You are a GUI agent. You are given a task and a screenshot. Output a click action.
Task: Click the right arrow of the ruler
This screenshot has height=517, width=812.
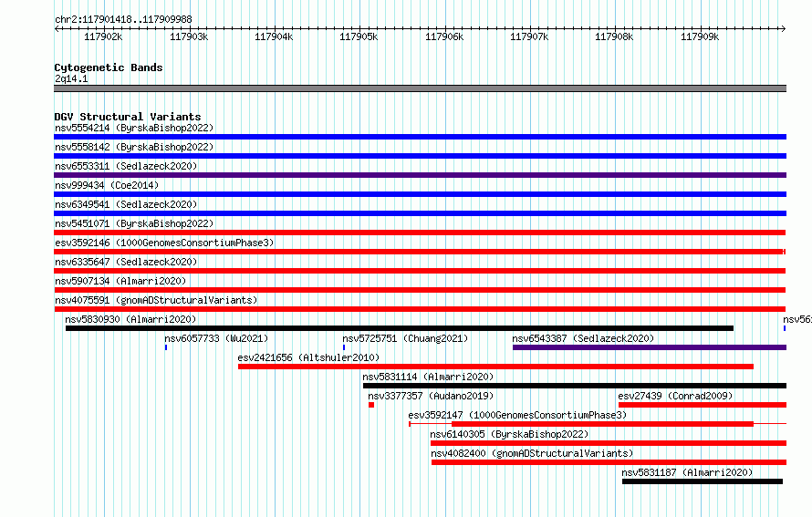coord(784,28)
